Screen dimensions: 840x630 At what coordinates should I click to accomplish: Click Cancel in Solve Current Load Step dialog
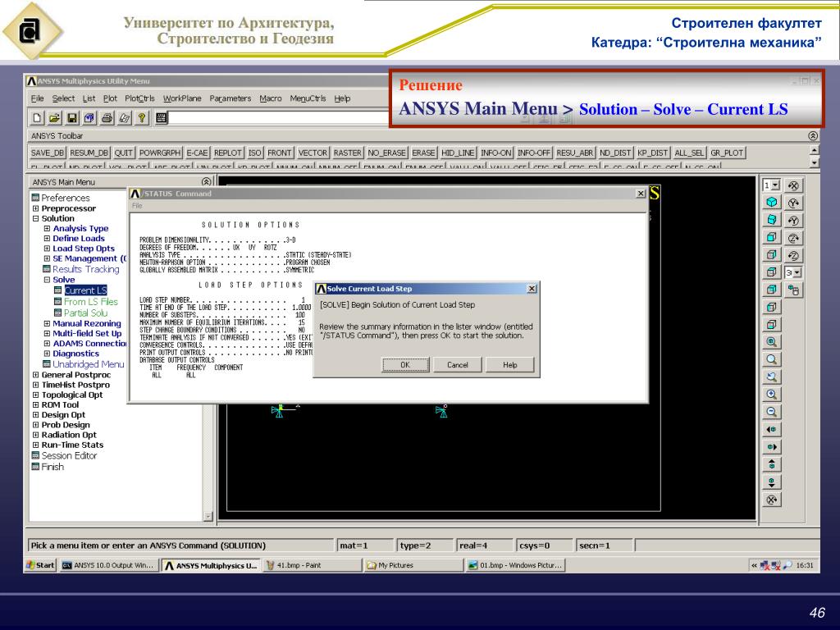[458, 365]
